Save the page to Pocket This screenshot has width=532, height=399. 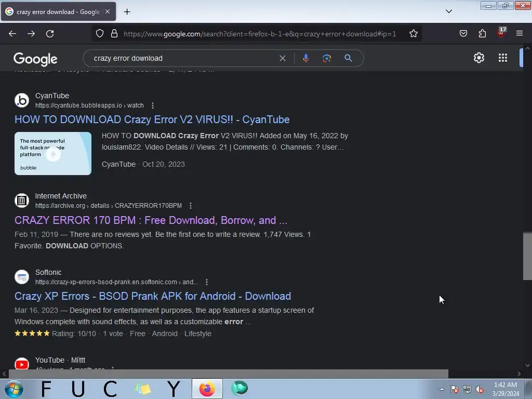pos(463,34)
